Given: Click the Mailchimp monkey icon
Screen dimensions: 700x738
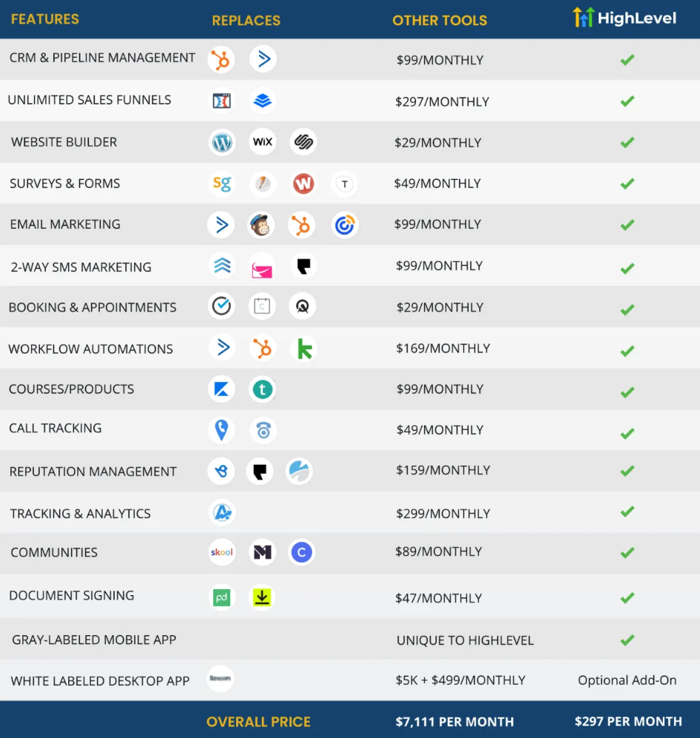Looking at the screenshot, I should click(261, 225).
